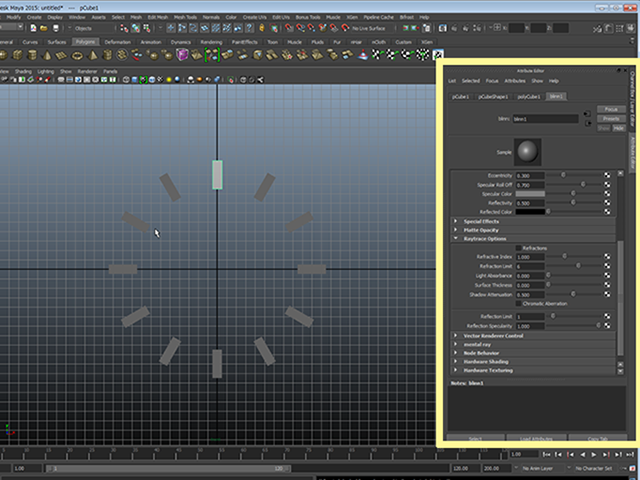Create a polygon cone from the shelf
The width and height of the screenshot is (640, 480).
[x=47, y=55]
